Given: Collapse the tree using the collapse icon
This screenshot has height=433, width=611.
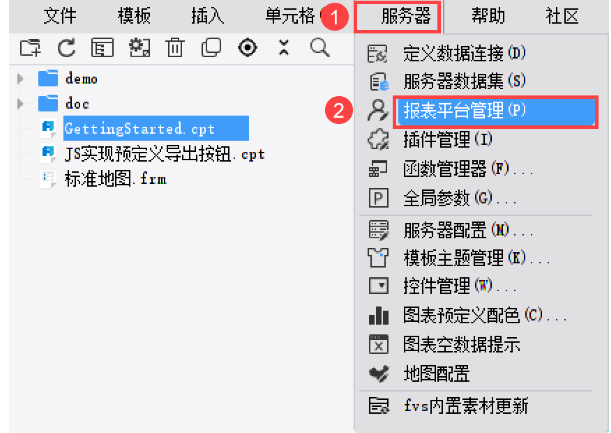Looking at the screenshot, I should click(284, 48).
